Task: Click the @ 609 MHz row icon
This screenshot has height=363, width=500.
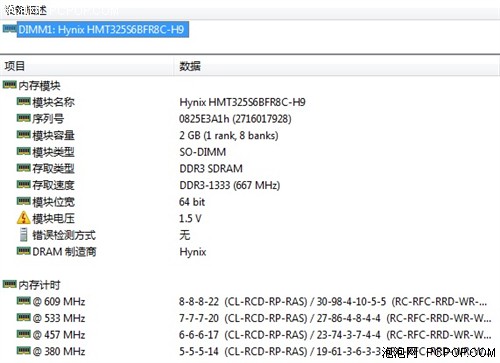Action: 24,301
